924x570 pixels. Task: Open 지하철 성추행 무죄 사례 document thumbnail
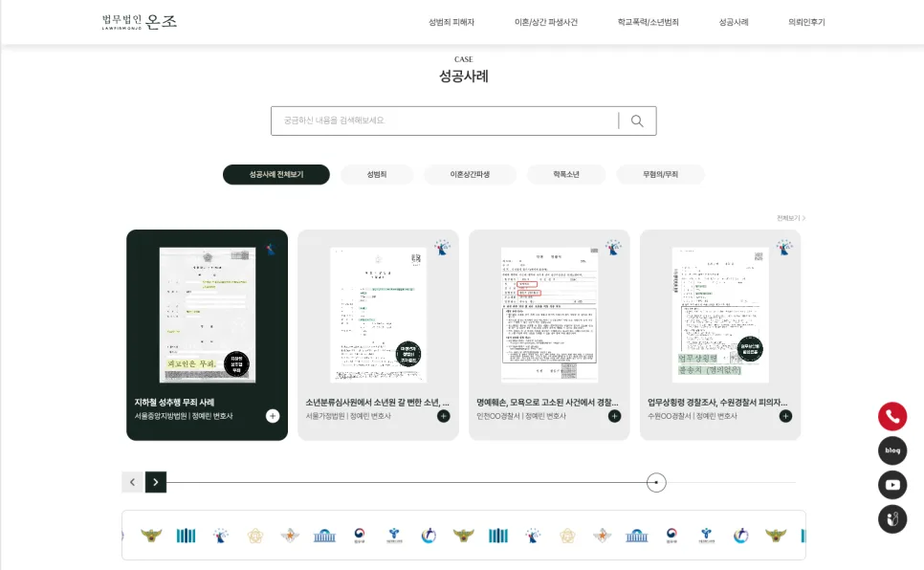pyautogui.click(x=208, y=315)
